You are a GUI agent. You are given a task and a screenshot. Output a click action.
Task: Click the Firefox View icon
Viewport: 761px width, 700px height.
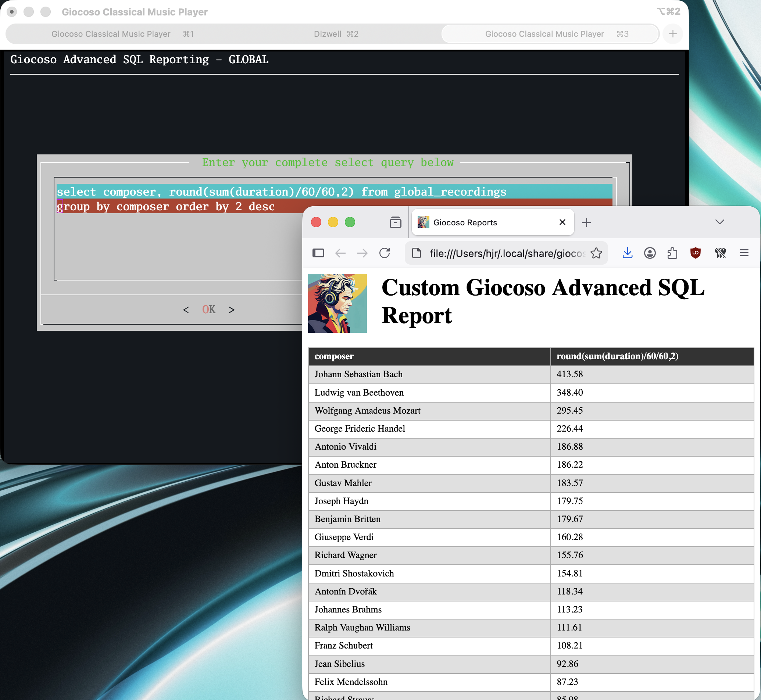[395, 222]
